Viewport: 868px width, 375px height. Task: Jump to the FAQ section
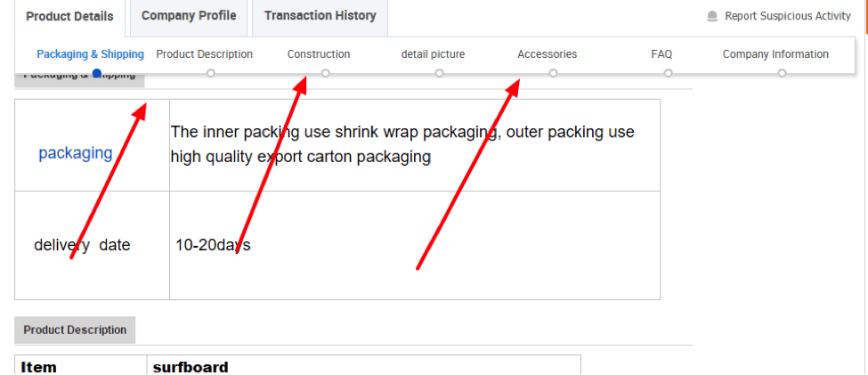point(661,54)
